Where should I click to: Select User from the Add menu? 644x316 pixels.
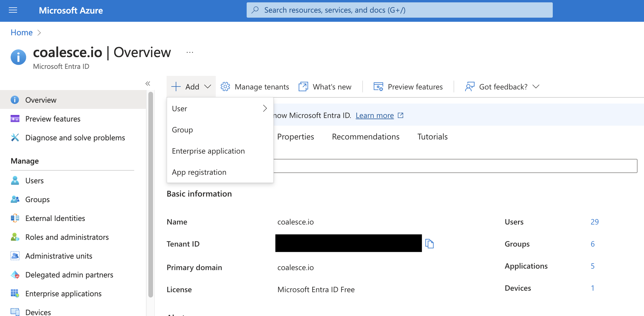(x=220, y=109)
